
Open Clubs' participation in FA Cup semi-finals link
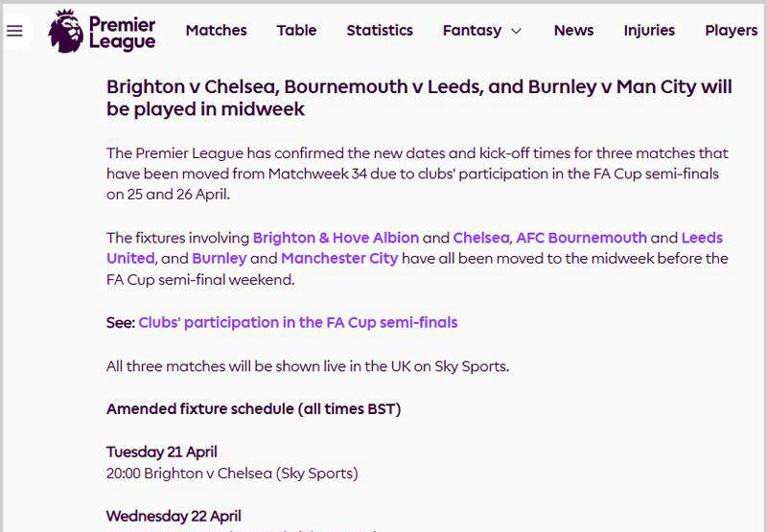point(298,323)
